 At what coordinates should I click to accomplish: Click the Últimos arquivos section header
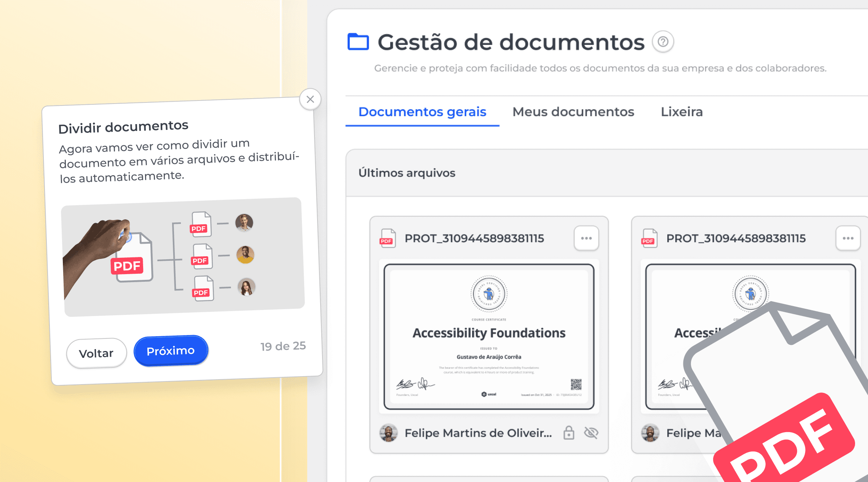point(407,173)
